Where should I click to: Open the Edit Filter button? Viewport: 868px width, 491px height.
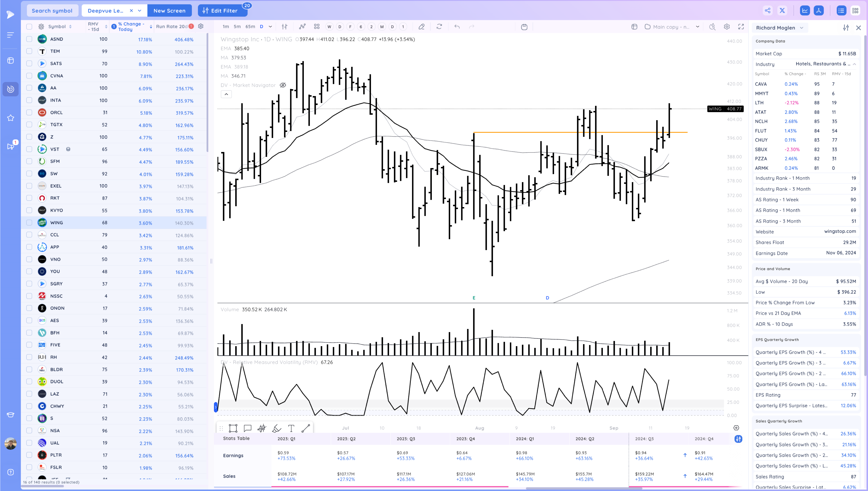(222, 10)
